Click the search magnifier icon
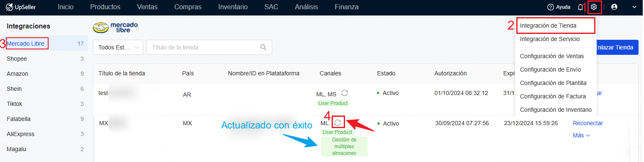The width and height of the screenshot is (644, 162). (x=263, y=47)
